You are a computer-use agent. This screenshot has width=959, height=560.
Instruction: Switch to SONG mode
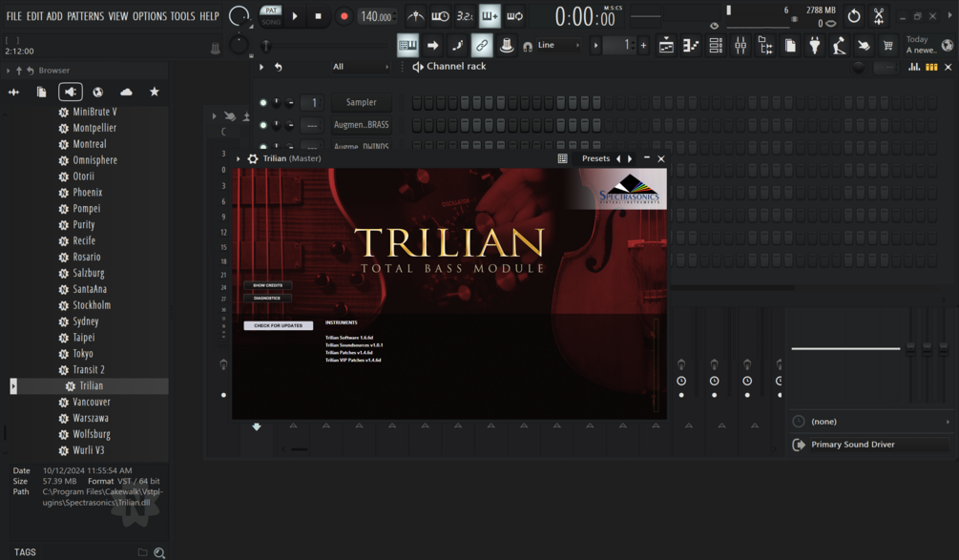(271, 22)
